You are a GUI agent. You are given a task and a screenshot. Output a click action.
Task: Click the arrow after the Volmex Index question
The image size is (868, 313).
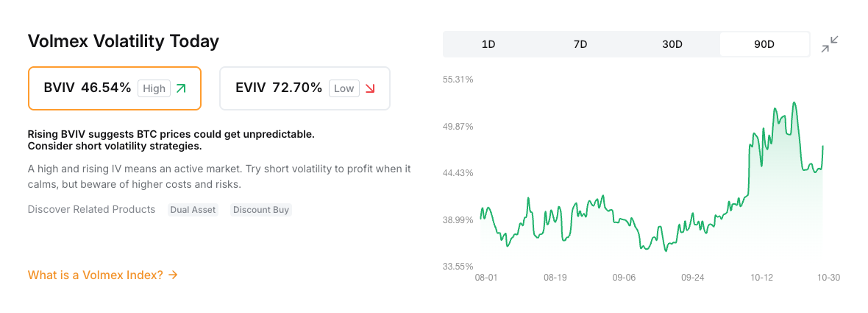coord(173,275)
